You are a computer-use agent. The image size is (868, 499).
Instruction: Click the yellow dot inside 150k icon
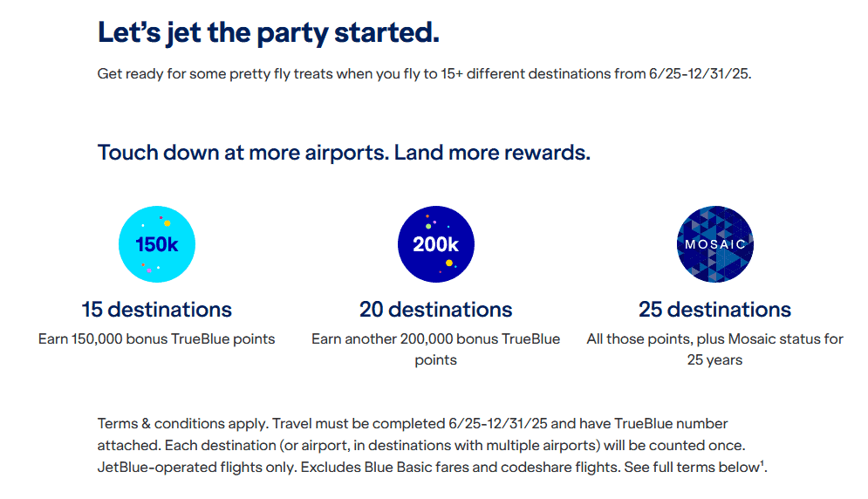tap(167, 223)
